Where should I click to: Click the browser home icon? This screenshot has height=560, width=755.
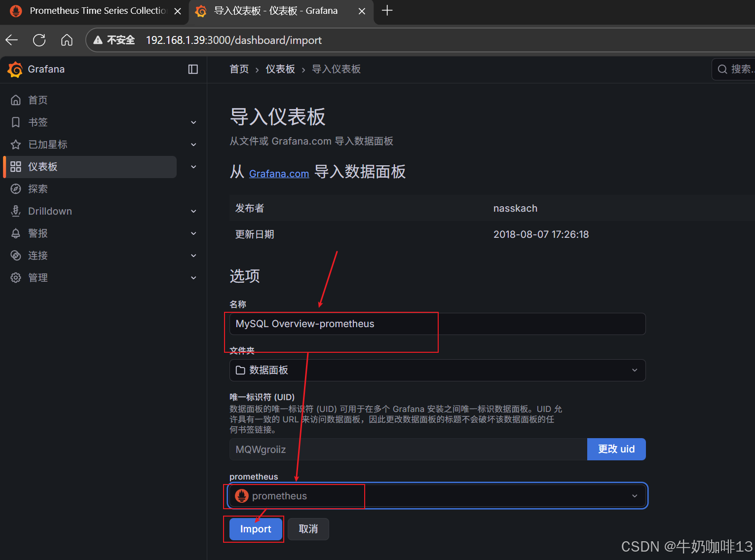[x=67, y=40]
